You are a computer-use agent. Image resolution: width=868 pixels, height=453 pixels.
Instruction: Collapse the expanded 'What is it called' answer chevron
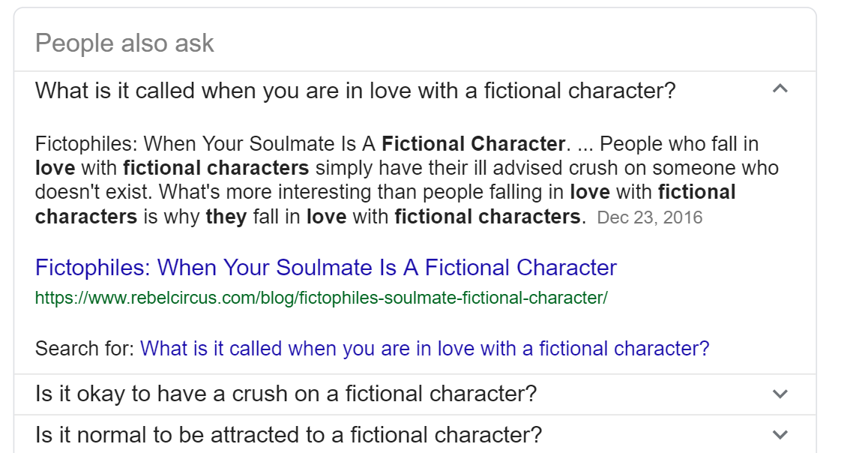click(780, 89)
